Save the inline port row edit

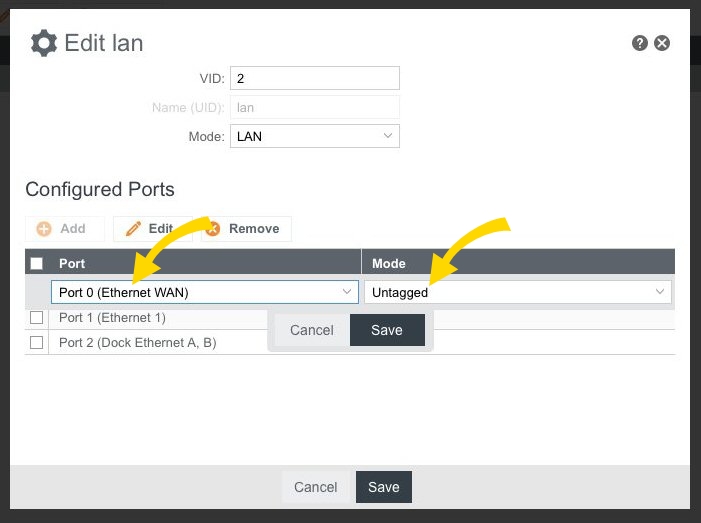pyautogui.click(x=386, y=330)
